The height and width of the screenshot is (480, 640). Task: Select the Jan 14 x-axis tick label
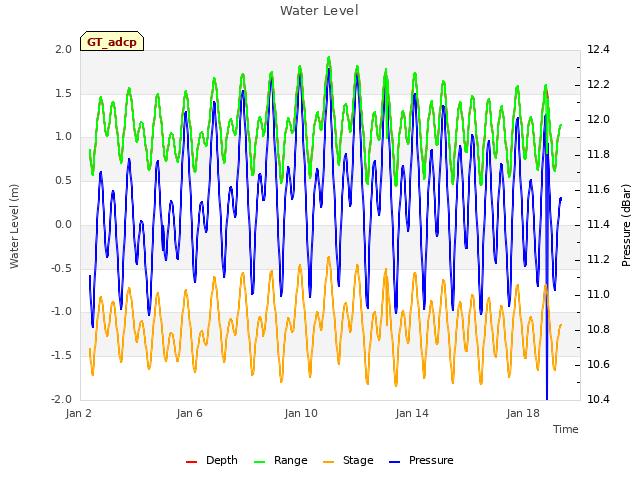coord(412,413)
